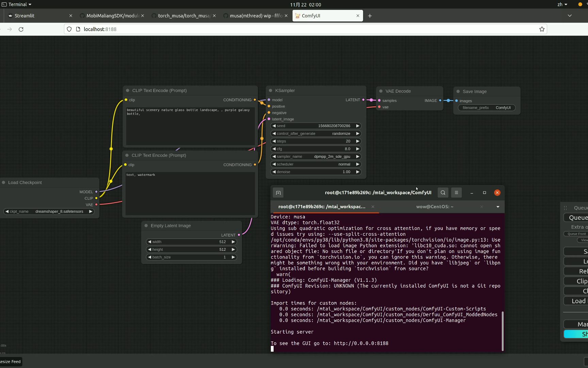Switch to the torch_musa browser tab
588x368 pixels.
click(183, 16)
